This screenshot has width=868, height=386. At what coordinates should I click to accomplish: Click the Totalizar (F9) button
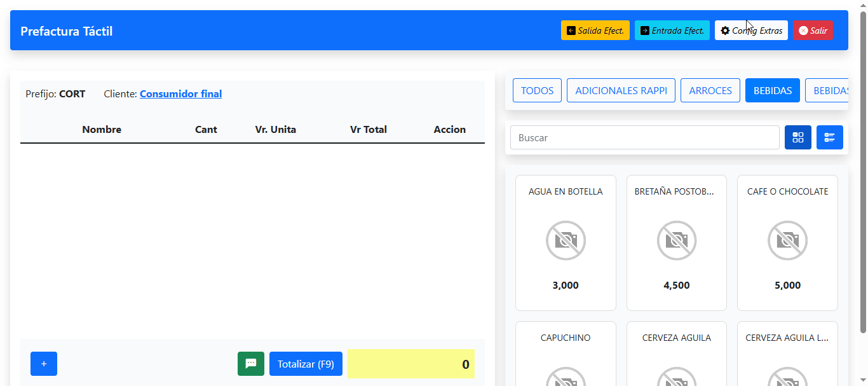pos(306,364)
